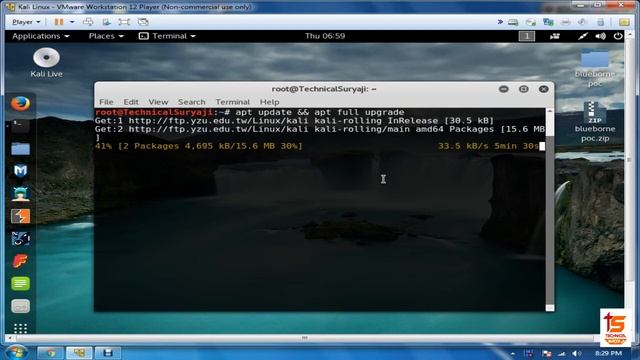Click VMware send Ctrl+Alt+Del icon

(x=88, y=22)
